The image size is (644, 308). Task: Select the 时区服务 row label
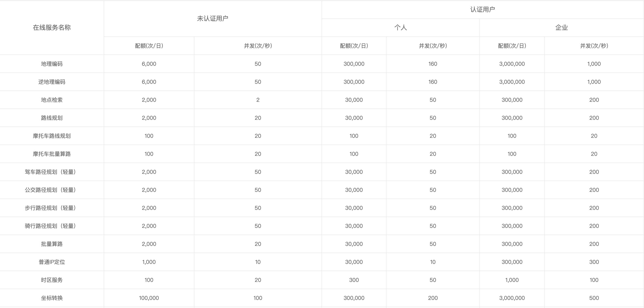(52, 280)
